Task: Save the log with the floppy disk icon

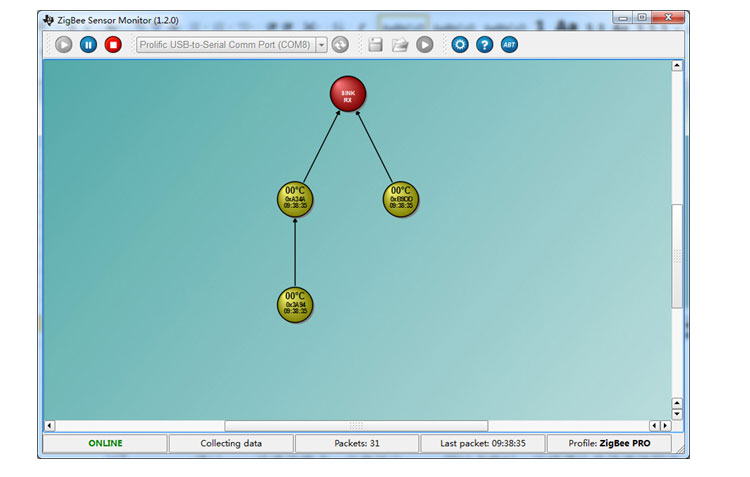Action: point(375,45)
